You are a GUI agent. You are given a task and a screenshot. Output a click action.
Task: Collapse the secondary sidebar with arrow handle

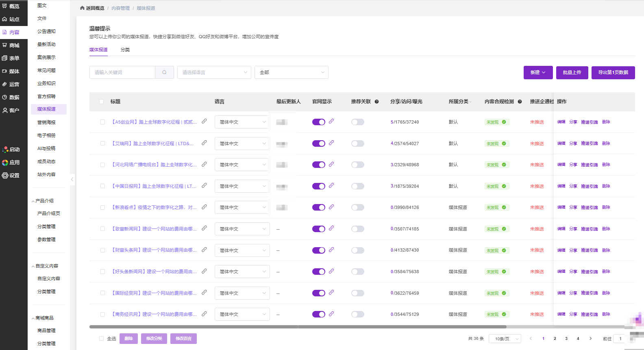(72, 179)
